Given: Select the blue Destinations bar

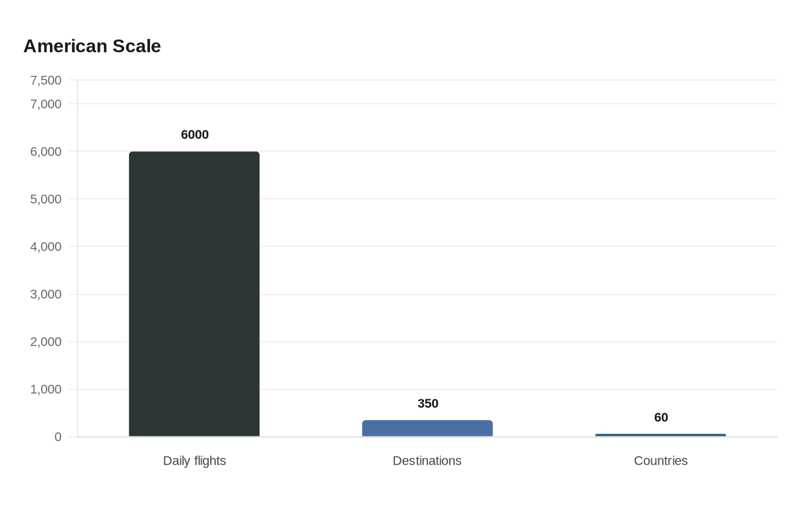Looking at the screenshot, I should (x=427, y=428).
